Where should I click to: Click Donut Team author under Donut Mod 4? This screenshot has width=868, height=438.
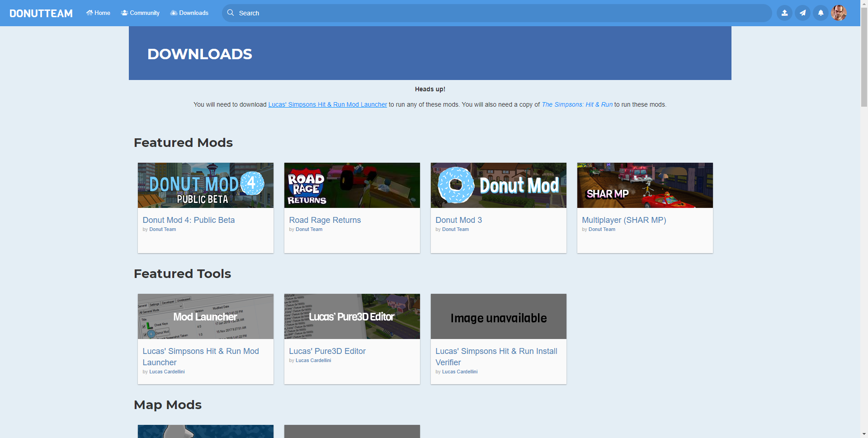point(163,229)
